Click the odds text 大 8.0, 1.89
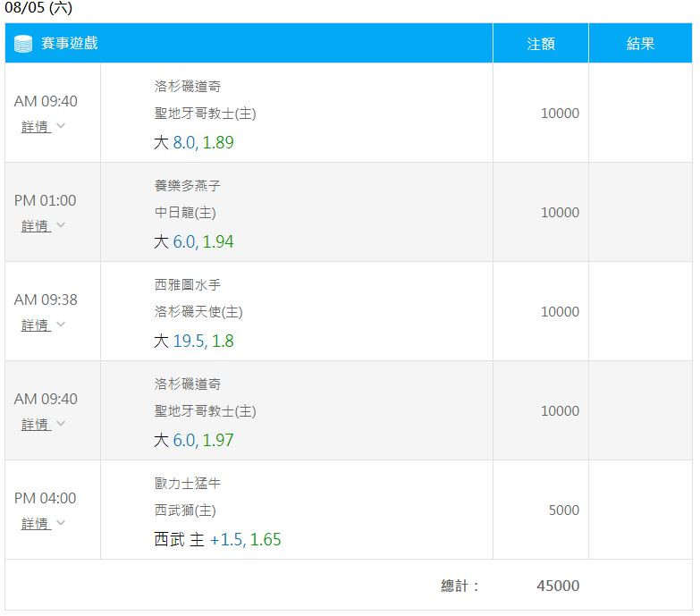Screen dimensions: 700x616 coord(194,142)
